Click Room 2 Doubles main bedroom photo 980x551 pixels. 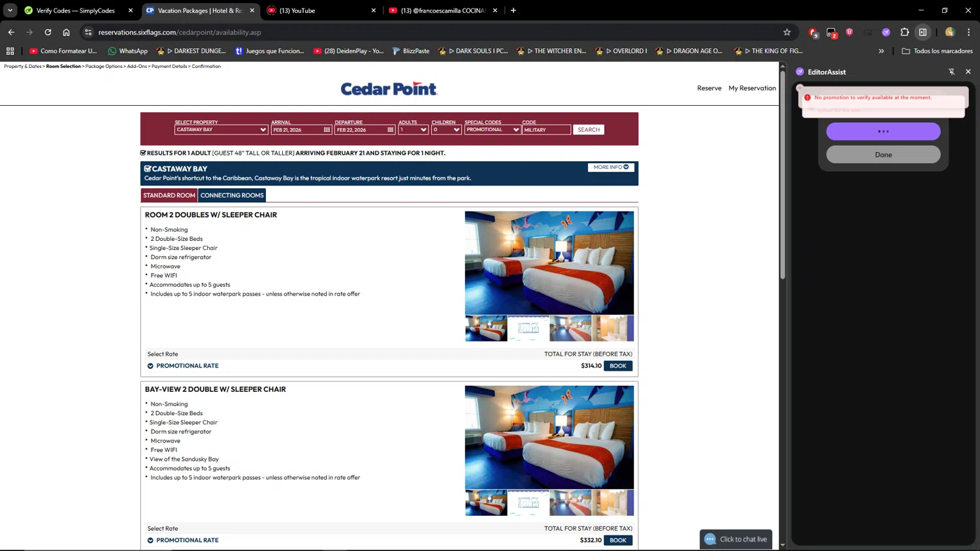549,262
